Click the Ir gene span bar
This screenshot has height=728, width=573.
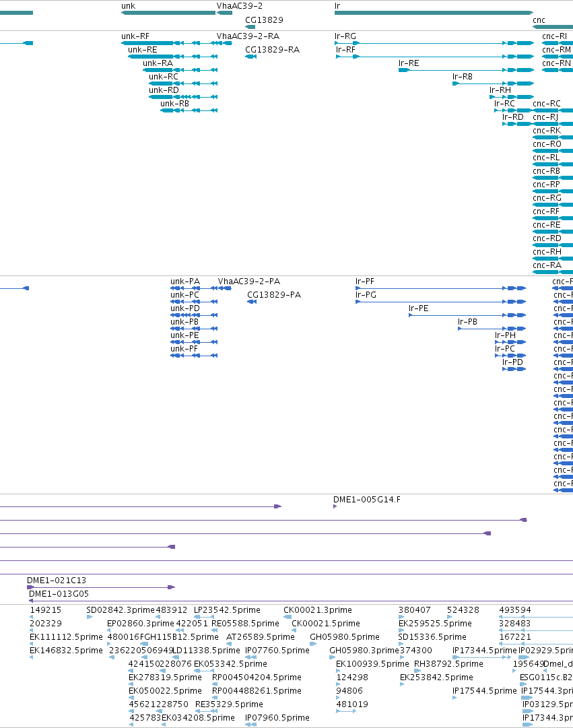click(x=434, y=13)
